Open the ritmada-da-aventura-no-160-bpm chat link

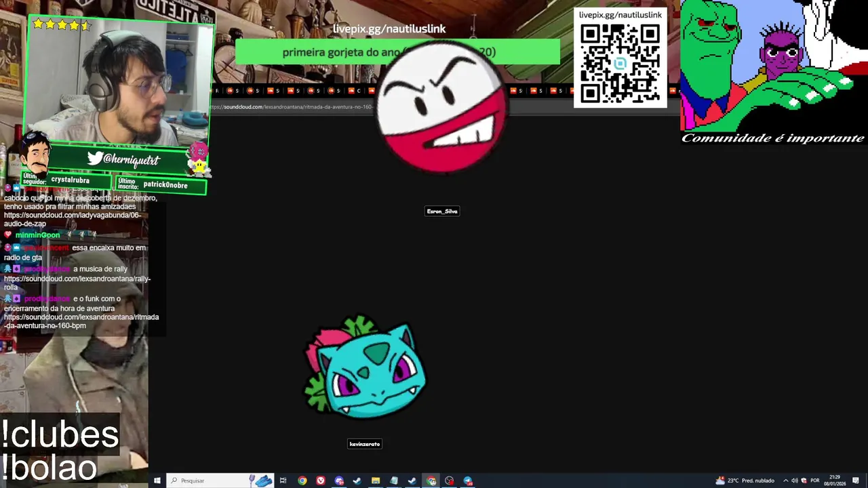81,321
